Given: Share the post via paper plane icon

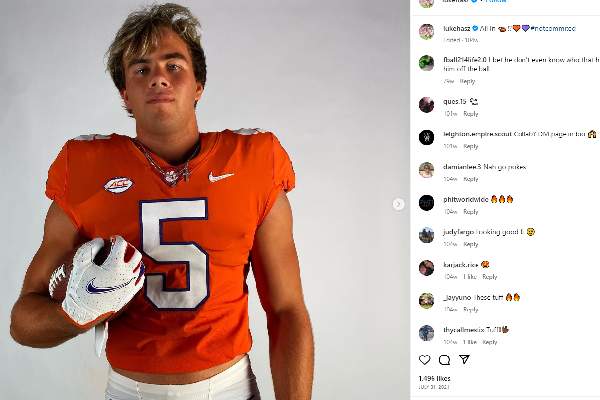Looking at the screenshot, I should (x=464, y=360).
